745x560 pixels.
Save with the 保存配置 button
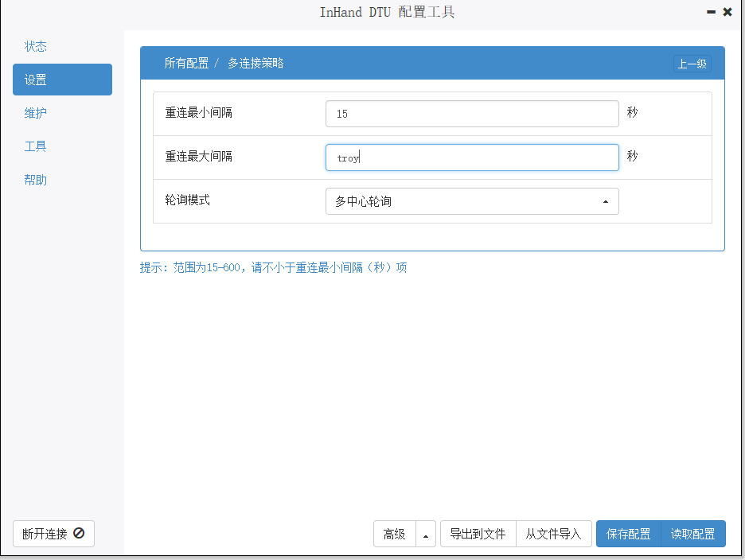(628, 534)
